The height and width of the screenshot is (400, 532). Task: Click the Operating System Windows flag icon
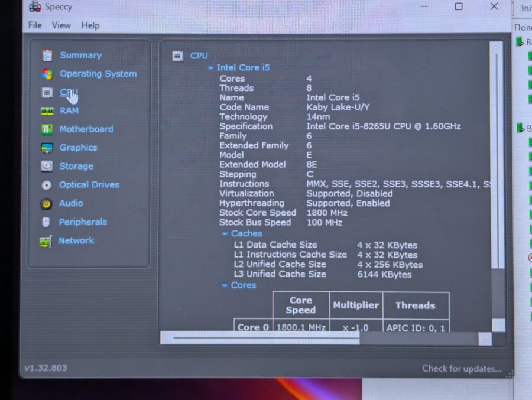click(x=47, y=74)
